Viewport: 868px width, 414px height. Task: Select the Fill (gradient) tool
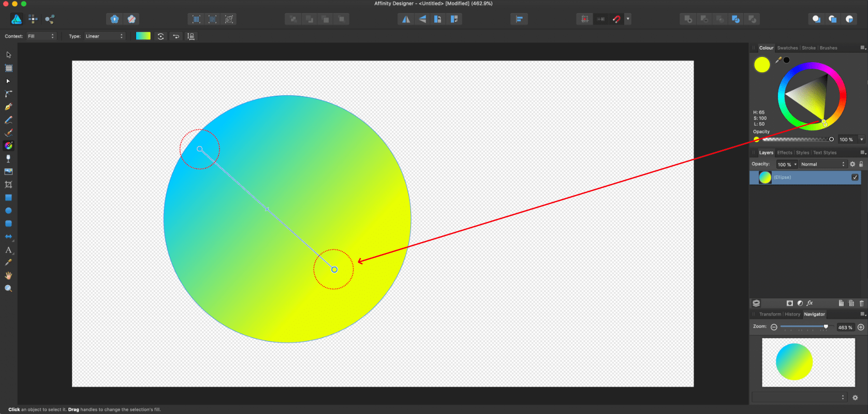tap(8, 145)
